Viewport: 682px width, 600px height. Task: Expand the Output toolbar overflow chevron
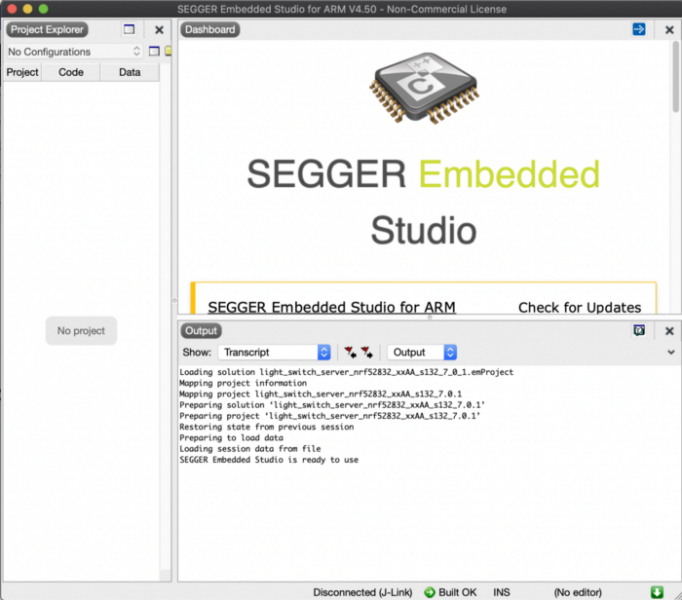pyautogui.click(x=671, y=352)
